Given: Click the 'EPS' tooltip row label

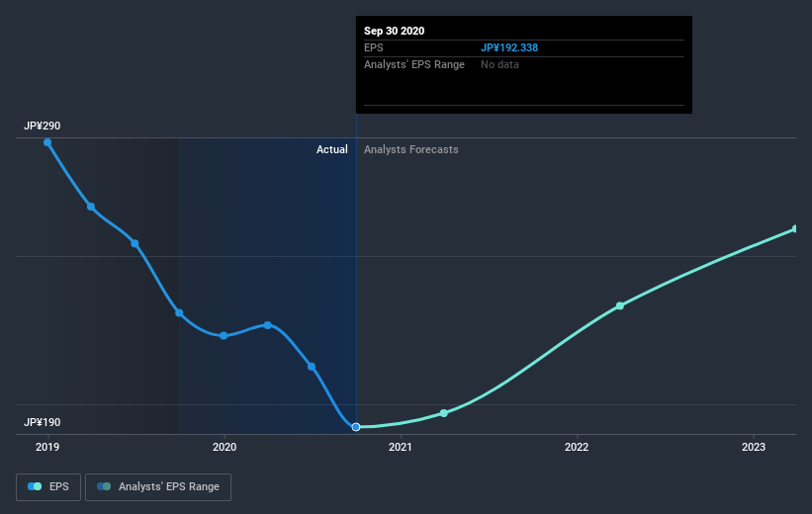Looking at the screenshot, I should coord(374,47).
